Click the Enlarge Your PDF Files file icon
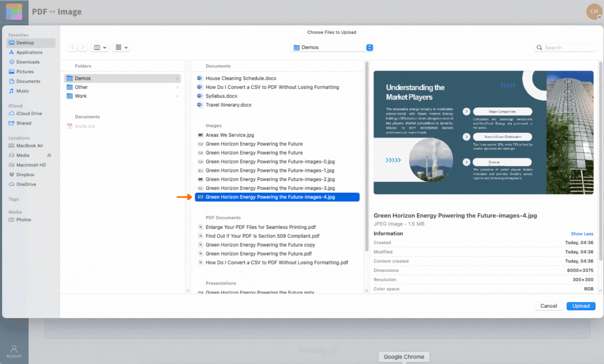This screenshot has width=604, height=364. click(200, 227)
